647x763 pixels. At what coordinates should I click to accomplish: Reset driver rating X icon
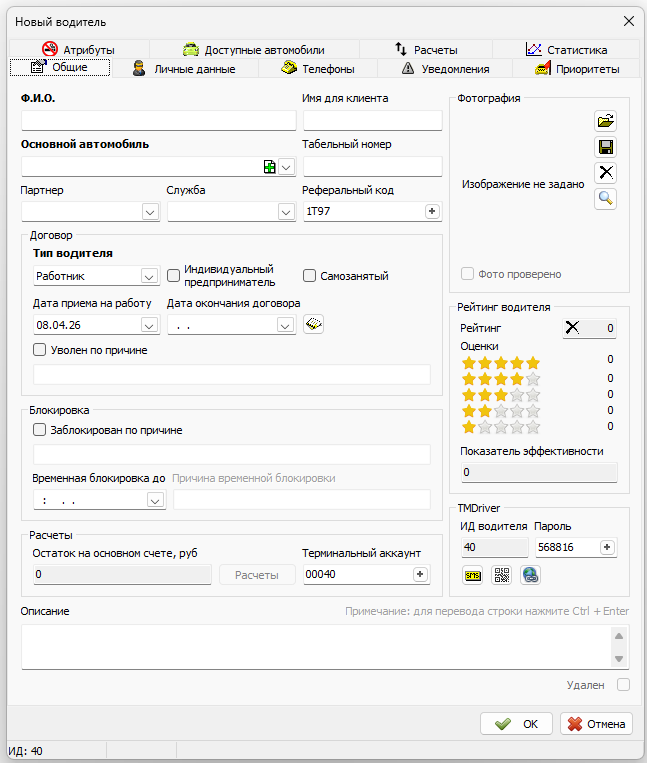tap(572, 327)
